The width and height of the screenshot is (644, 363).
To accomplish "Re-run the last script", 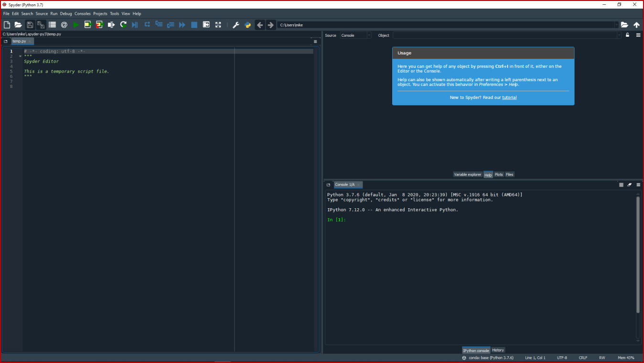I will tap(123, 25).
